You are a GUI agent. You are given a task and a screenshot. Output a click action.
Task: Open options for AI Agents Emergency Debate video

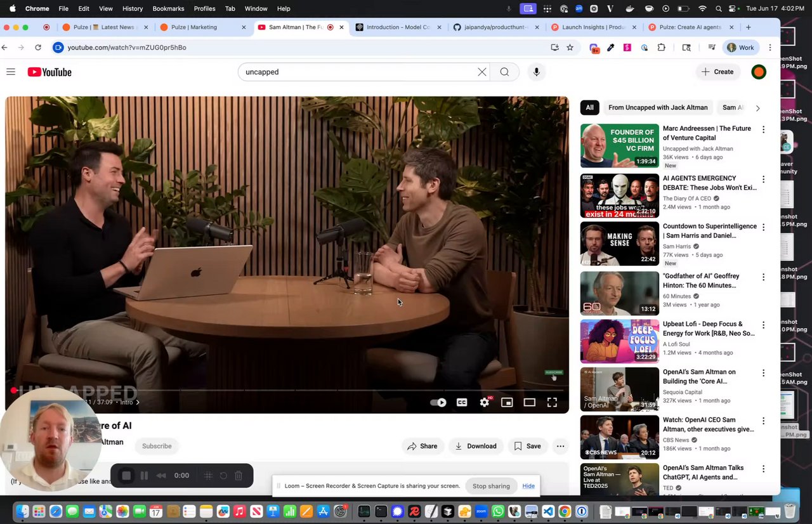click(x=763, y=180)
